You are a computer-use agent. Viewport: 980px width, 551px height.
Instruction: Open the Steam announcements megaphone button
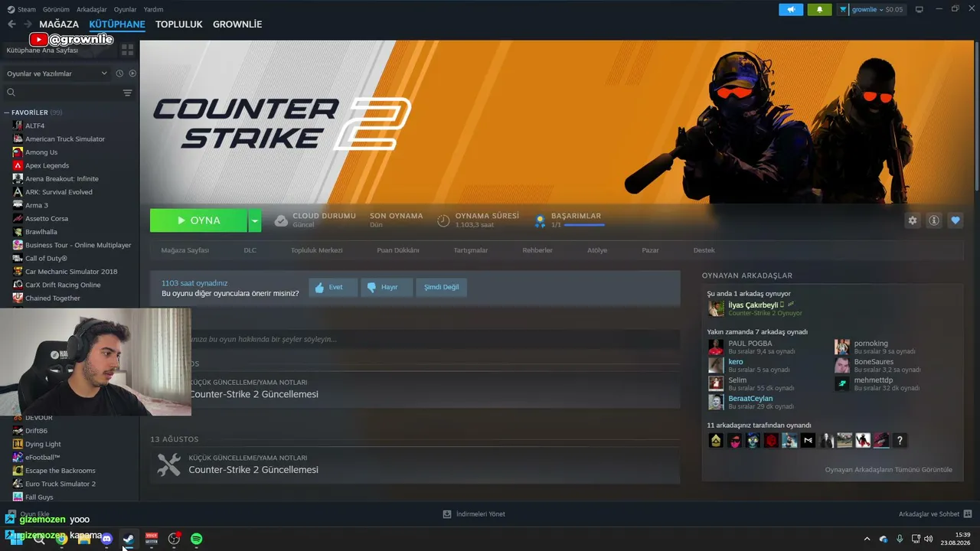[791, 9]
